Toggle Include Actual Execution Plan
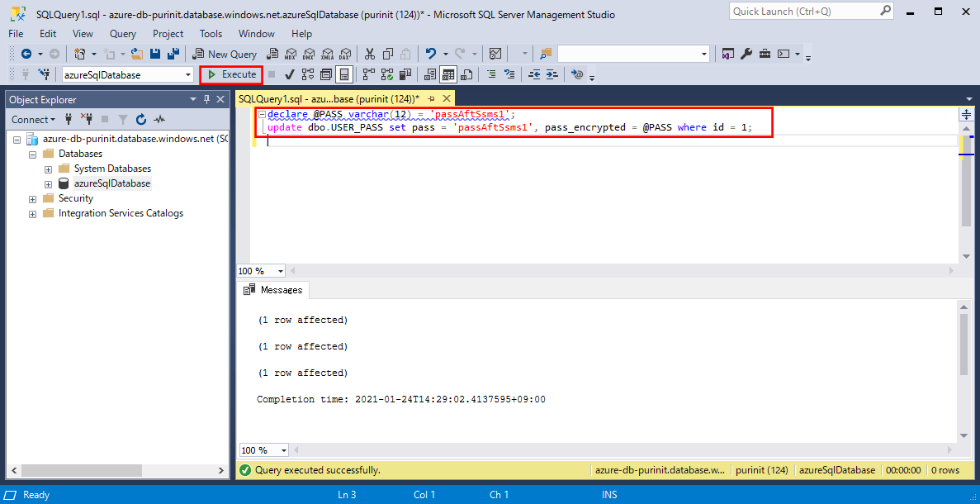This screenshot has height=504, width=980. [x=369, y=74]
